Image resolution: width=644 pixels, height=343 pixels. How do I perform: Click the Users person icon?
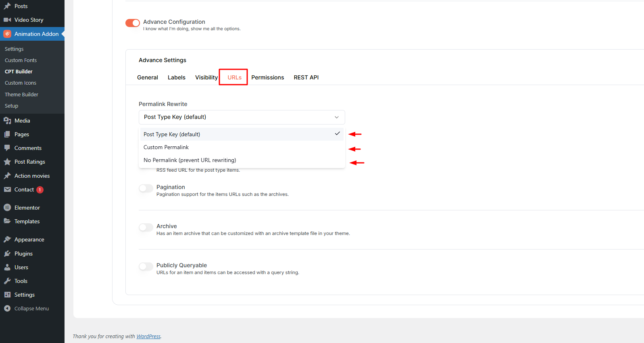coord(7,267)
